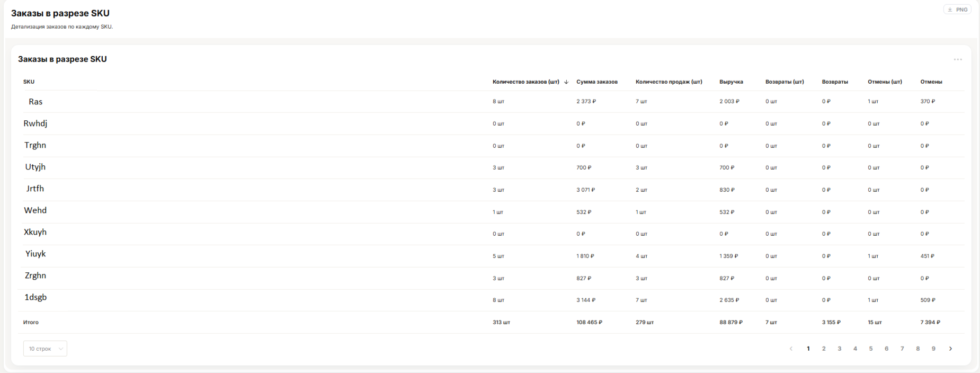Sort by Сумма заказов column header

coord(597,82)
